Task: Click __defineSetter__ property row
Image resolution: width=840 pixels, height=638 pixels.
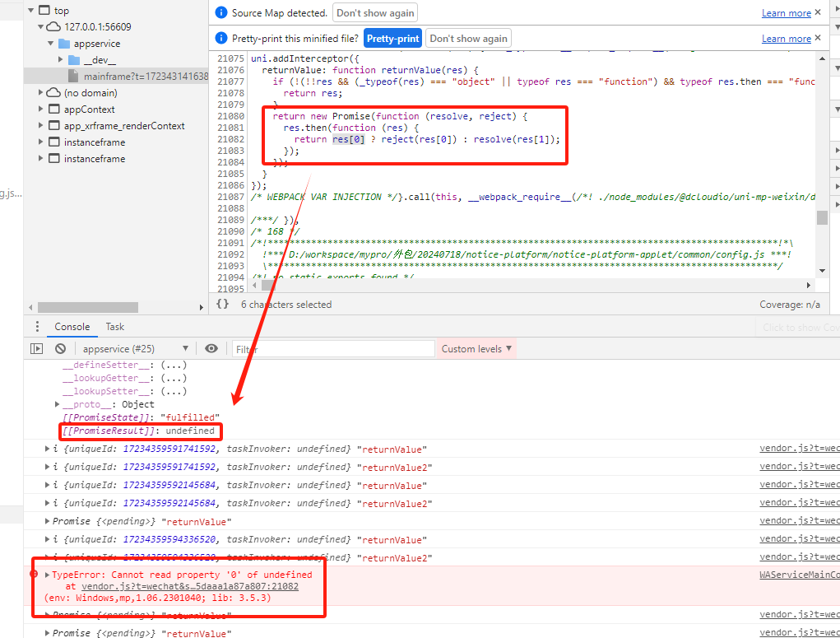Action: (124, 365)
